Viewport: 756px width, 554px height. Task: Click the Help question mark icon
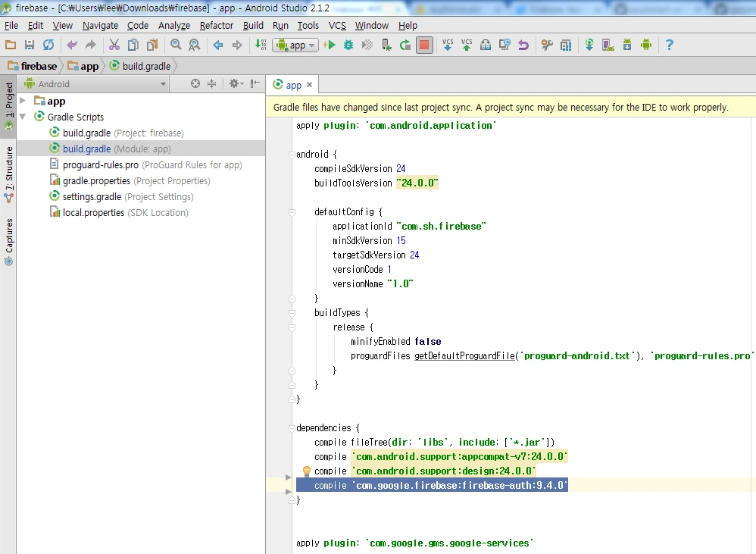coord(669,45)
